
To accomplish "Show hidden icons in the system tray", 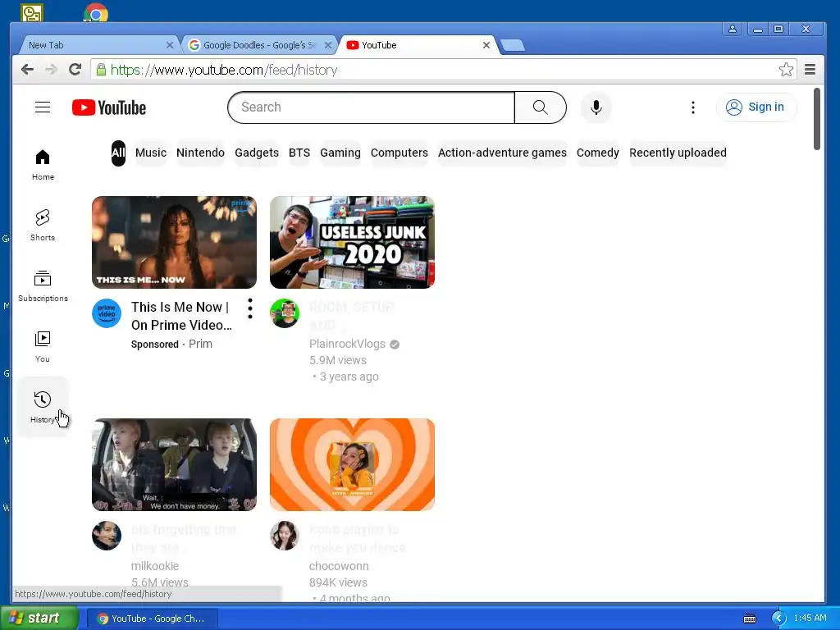I will tap(778, 619).
